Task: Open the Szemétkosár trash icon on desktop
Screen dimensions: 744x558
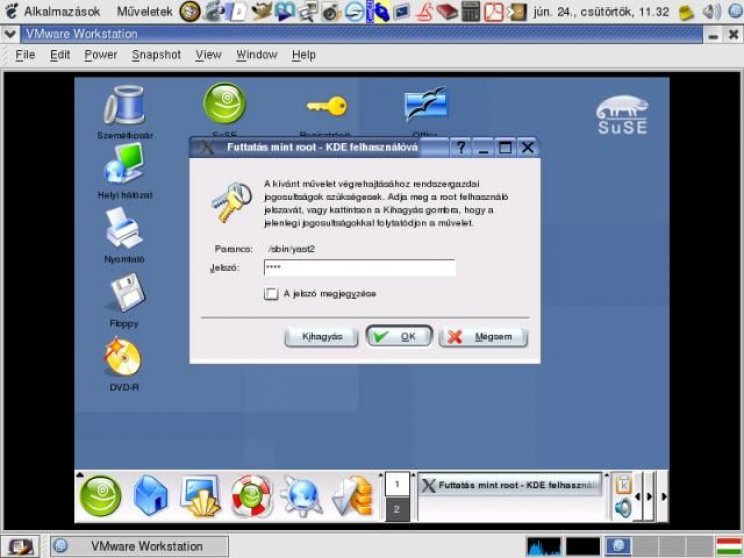Action: [125, 105]
